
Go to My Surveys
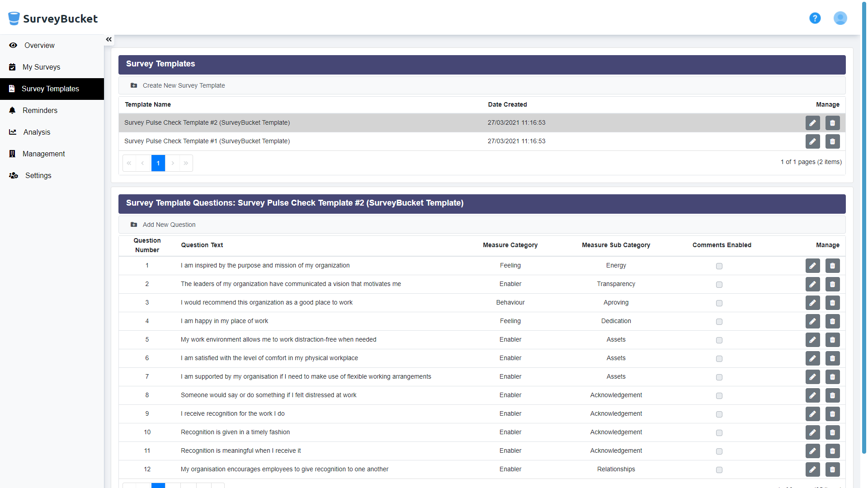pyautogui.click(x=52, y=67)
